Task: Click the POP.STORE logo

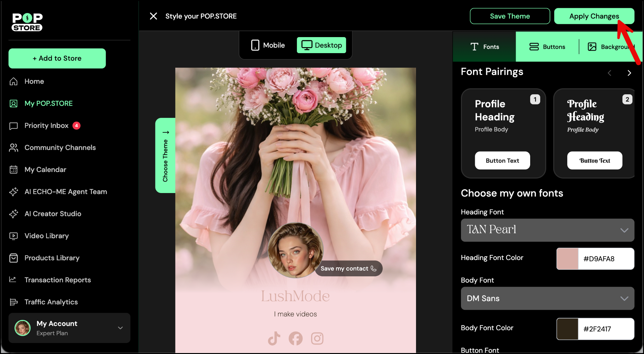Action: (27, 22)
